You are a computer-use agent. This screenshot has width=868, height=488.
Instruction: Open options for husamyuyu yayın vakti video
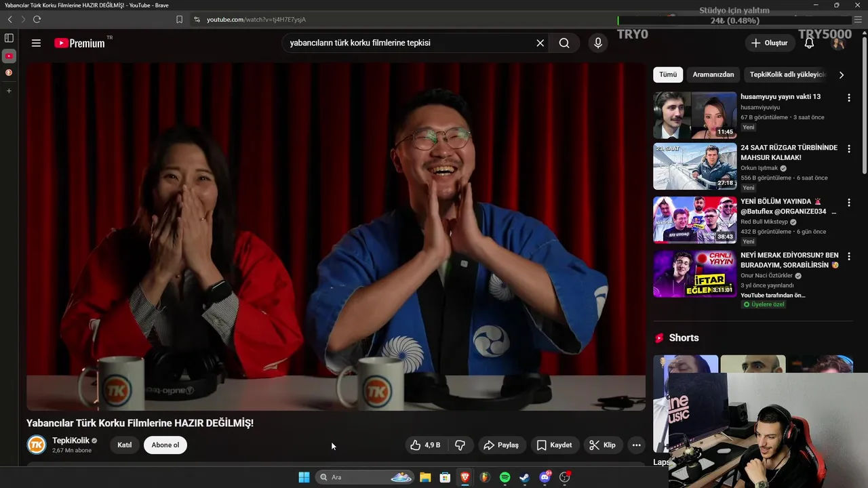(848, 98)
